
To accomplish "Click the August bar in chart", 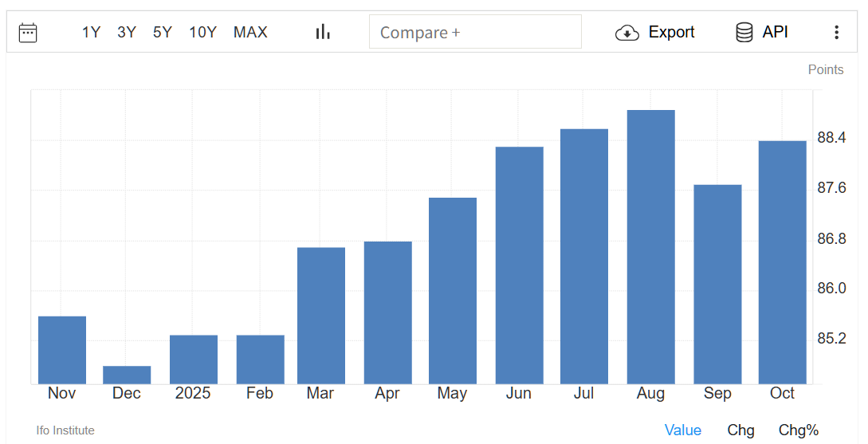I will [x=650, y=247].
